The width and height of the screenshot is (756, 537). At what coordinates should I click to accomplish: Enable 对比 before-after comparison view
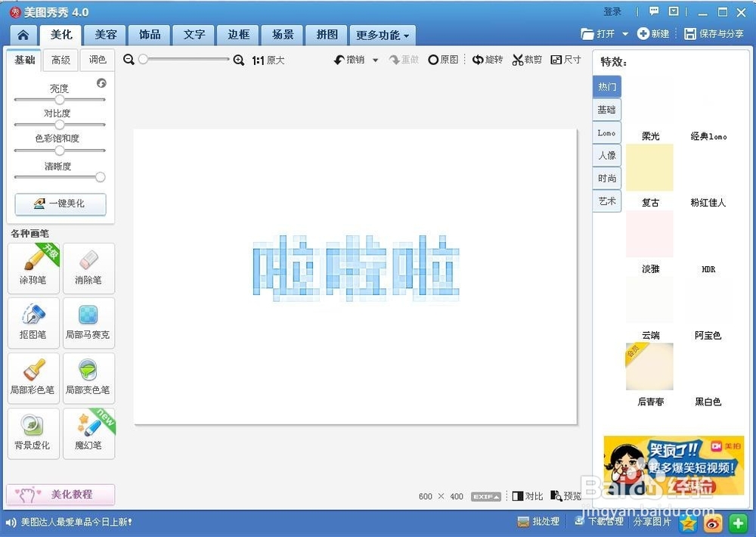527,496
